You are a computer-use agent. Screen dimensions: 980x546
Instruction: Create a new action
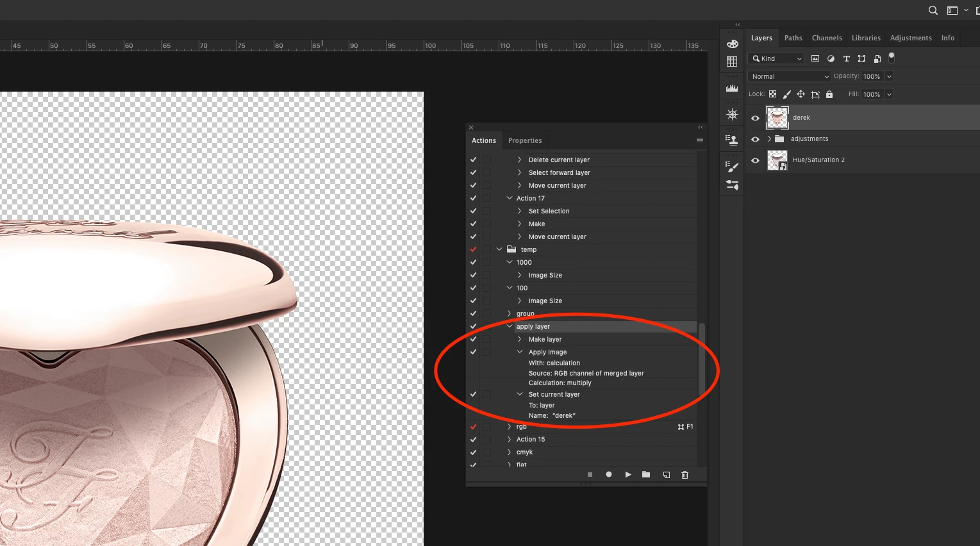click(x=667, y=475)
